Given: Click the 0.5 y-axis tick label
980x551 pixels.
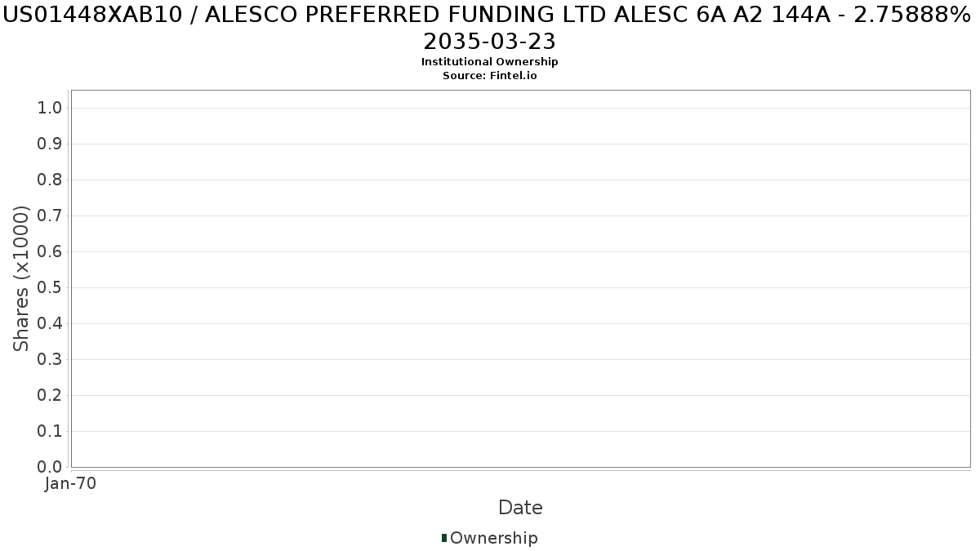Looking at the screenshot, I should [51, 287].
